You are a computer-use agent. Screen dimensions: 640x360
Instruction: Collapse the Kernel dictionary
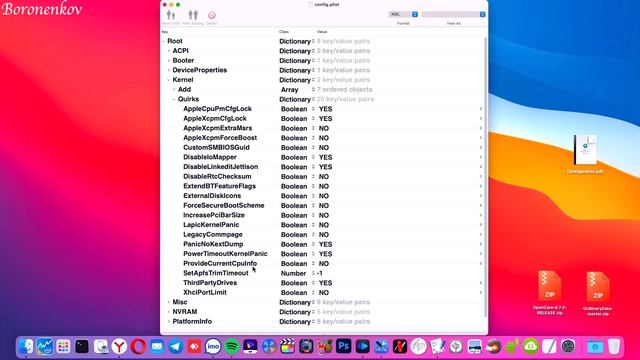point(169,80)
